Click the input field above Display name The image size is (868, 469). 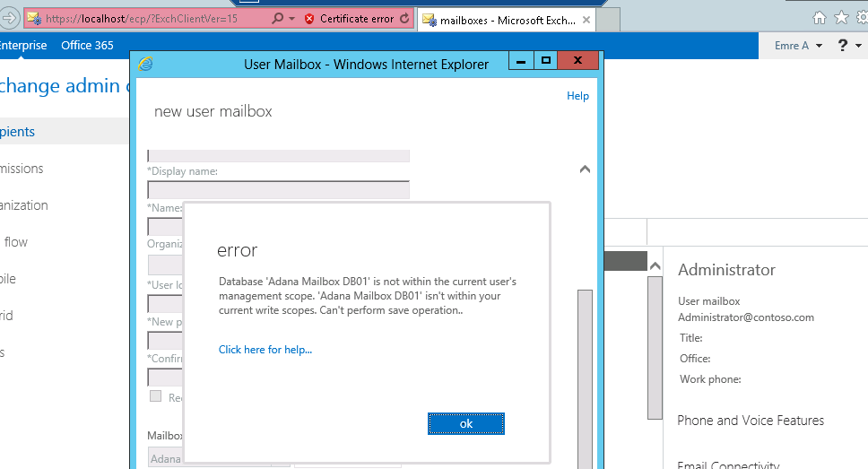tap(279, 156)
